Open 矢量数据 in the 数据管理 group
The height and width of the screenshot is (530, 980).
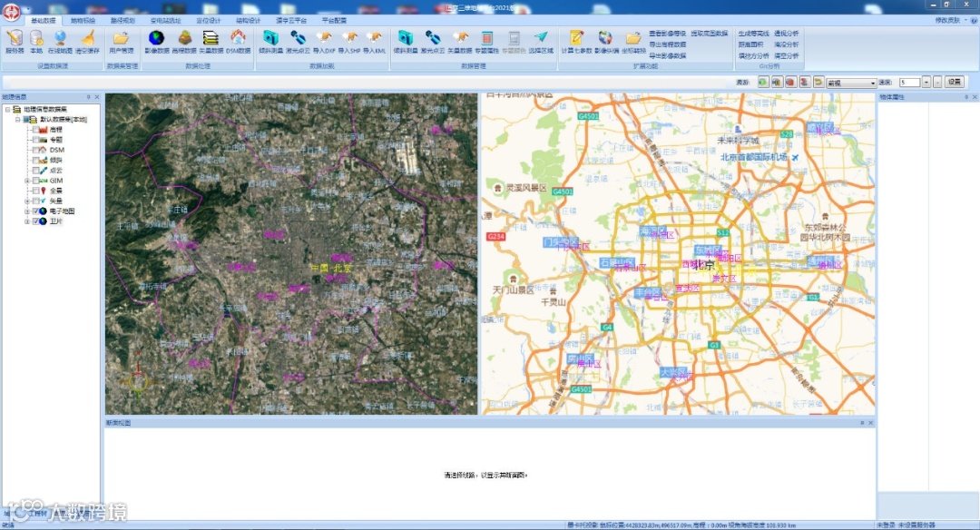point(460,42)
